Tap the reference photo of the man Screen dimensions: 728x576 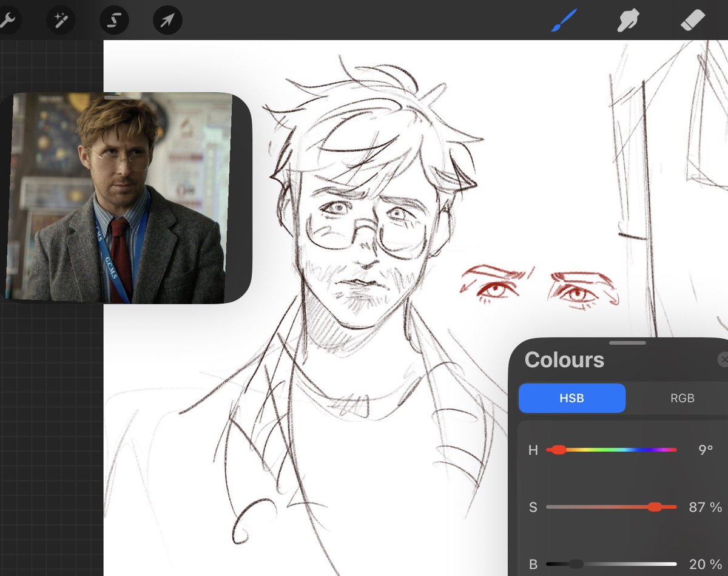[x=119, y=197]
